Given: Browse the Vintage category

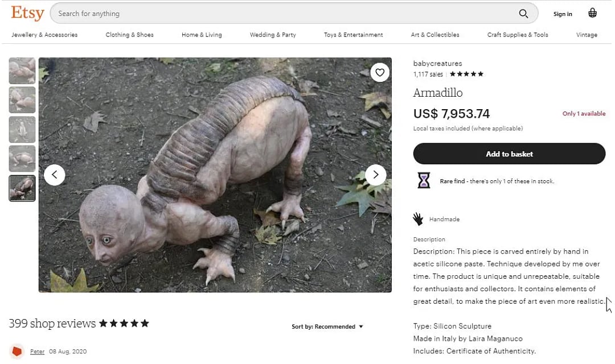Looking at the screenshot, I should [587, 35].
